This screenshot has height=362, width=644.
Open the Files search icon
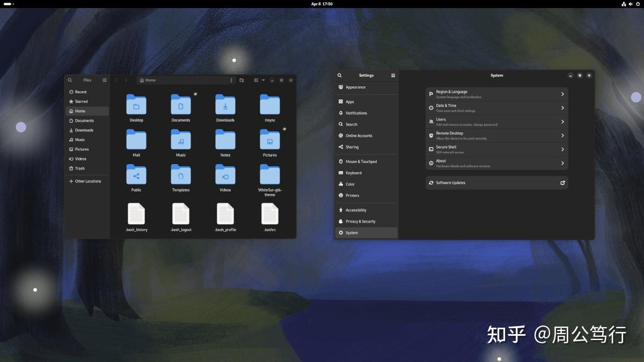click(x=69, y=80)
